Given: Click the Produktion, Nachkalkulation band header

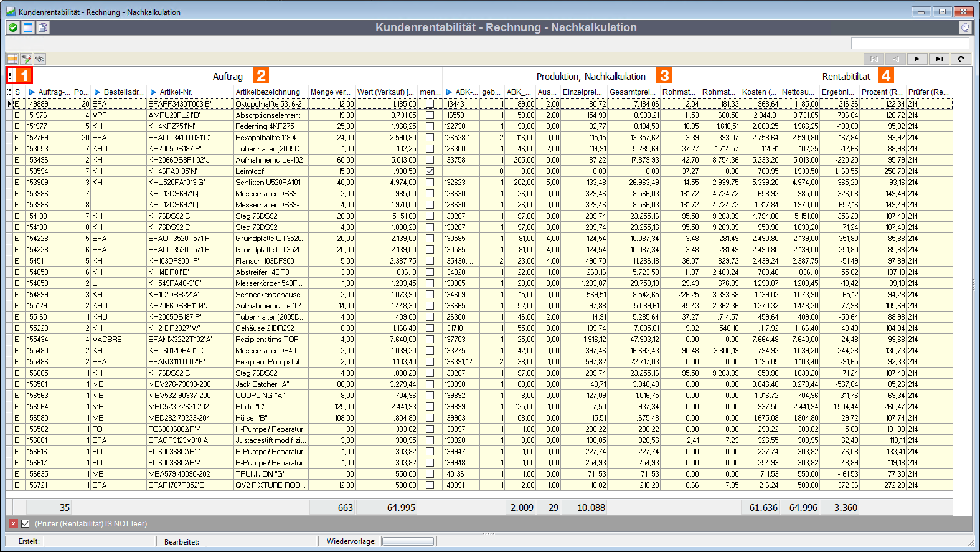Looking at the screenshot, I should click(x=591, y=76).
